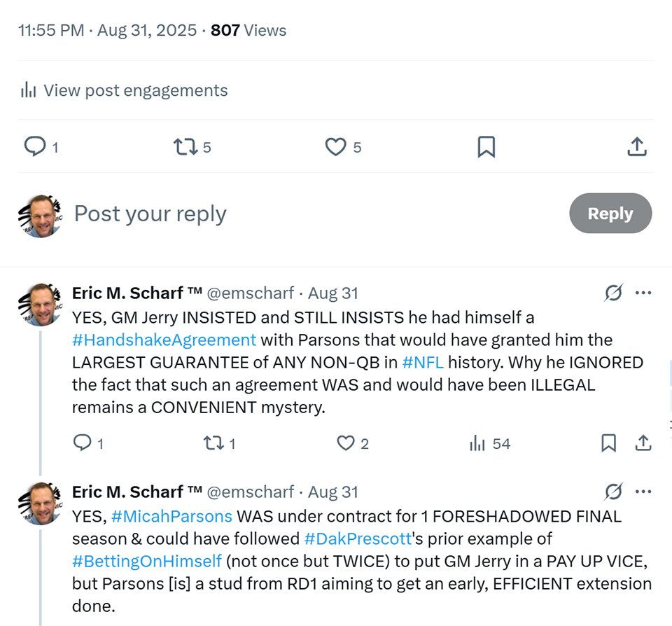Open Grok icon on HandshakeAgreement reply
Image resolution: width=672 pixels, height=626 pixels.
612,293
